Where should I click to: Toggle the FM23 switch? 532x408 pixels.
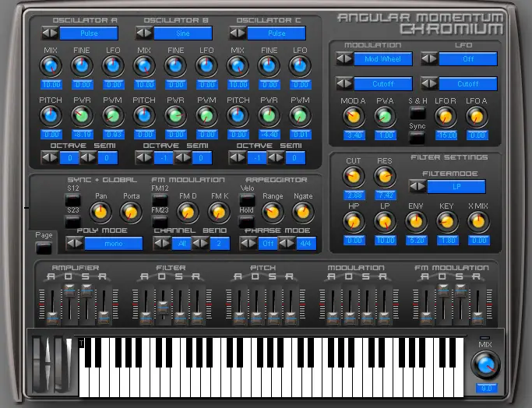tap(160, 222)
